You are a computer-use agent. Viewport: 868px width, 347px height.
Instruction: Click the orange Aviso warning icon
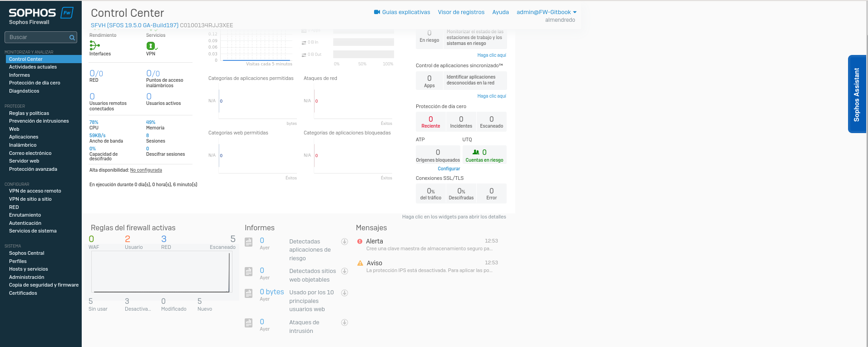360,263
